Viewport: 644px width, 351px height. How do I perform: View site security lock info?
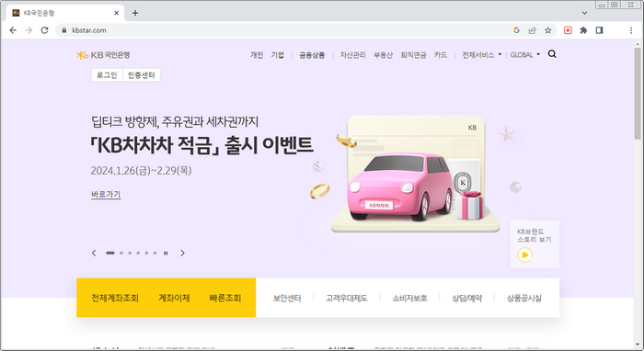tap(64, 30)
